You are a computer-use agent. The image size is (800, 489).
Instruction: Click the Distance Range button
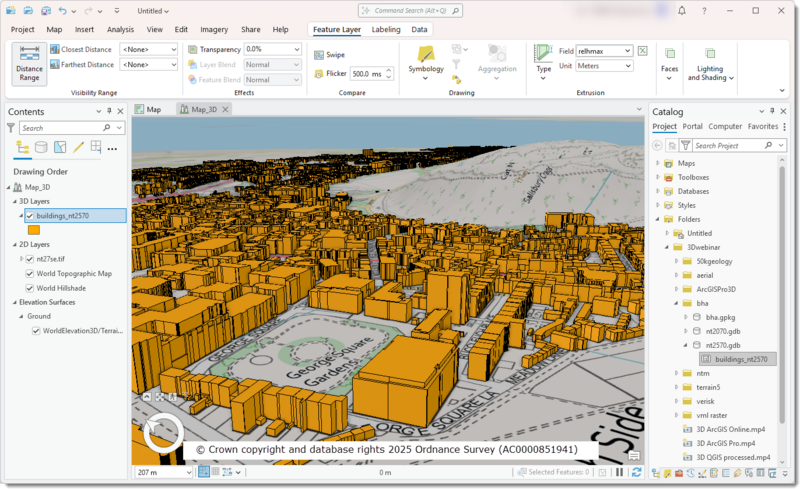29,64
